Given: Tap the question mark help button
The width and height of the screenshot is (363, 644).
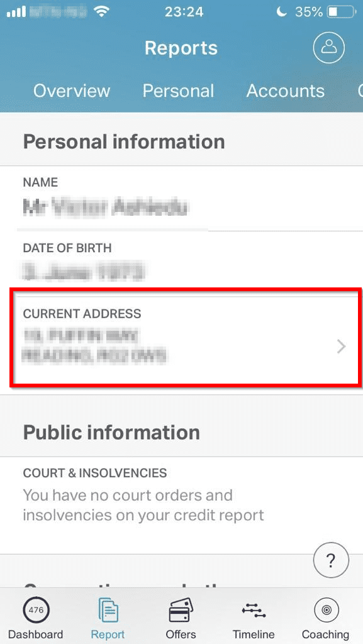Looking at the screenshot, I should [x=331, y=560].
